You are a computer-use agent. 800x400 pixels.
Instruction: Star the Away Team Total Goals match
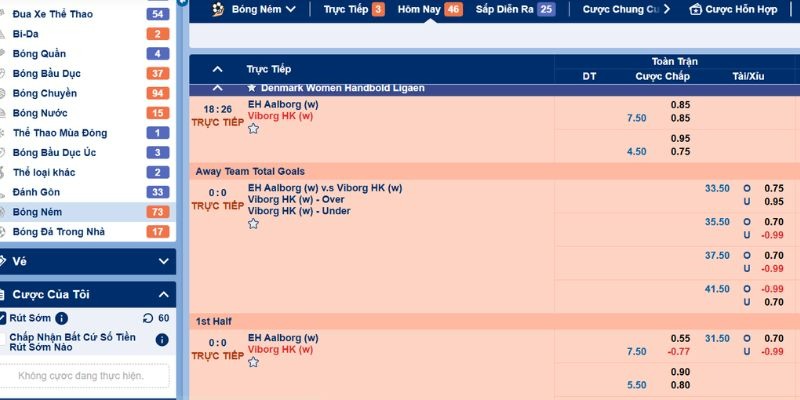pos(253,224)
